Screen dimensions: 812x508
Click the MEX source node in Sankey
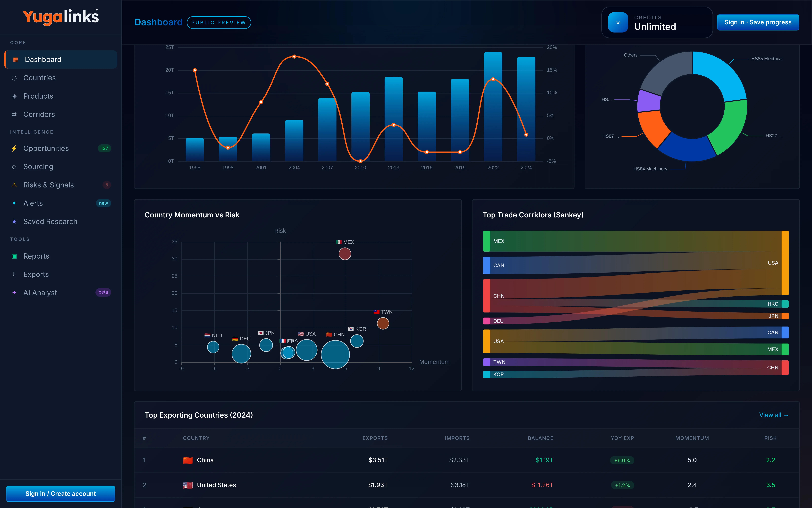coord(487,241)
